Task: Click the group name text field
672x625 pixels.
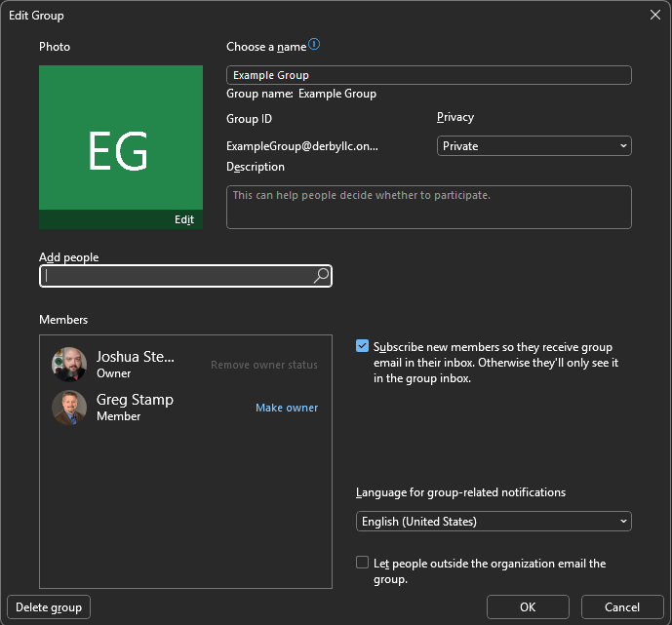Action: [x=428, y=75]
